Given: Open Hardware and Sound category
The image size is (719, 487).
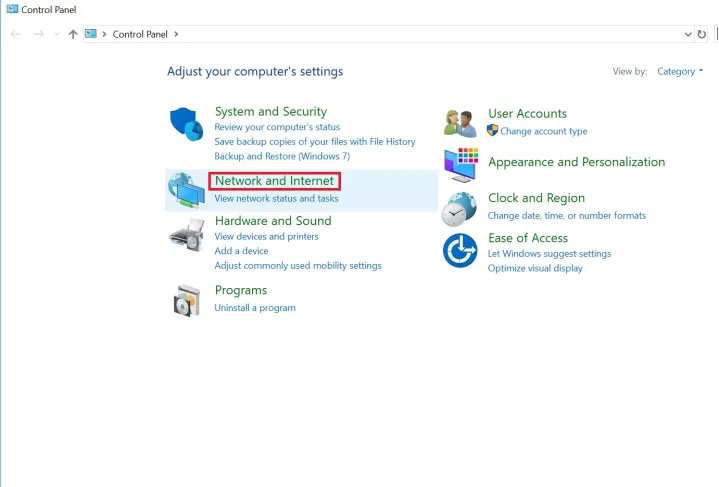Looking at the screenshot, I should (x=273, y=221).
